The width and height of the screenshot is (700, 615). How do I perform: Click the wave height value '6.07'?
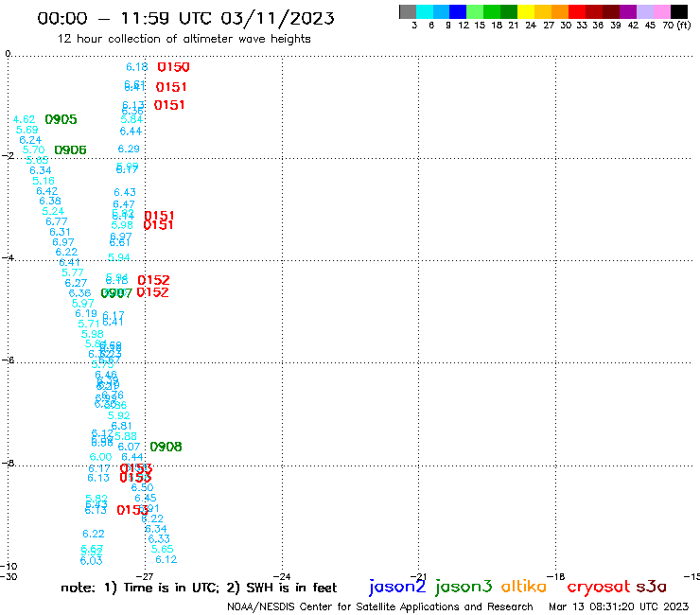click(x=129, y=447)
